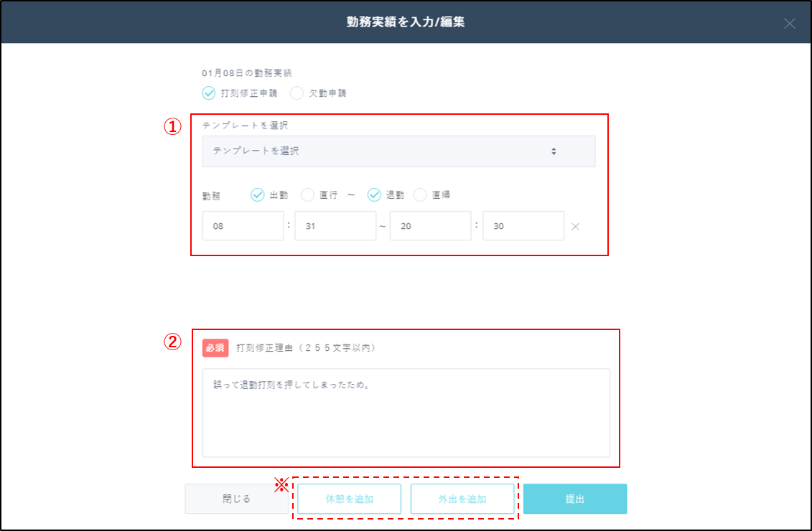This screenshot has height=531, width=812.
Task: Click 外出を追加 to add an outing
Action: 462,499
